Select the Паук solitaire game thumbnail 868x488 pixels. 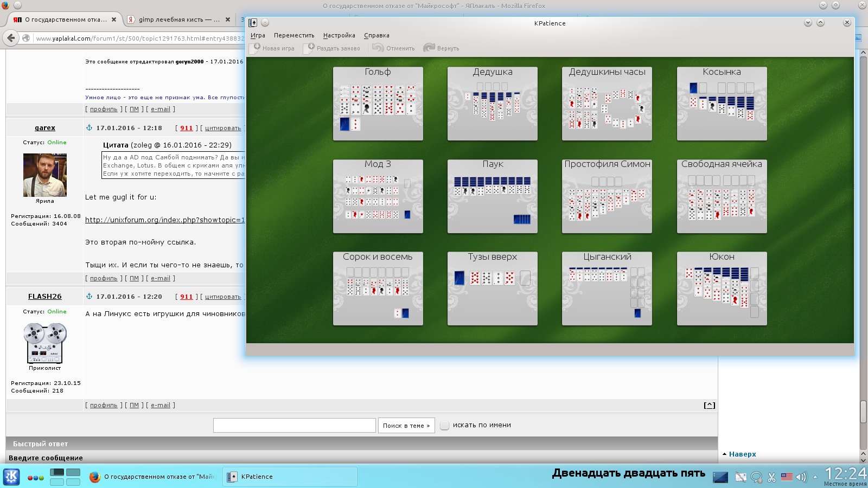point(492,196)
